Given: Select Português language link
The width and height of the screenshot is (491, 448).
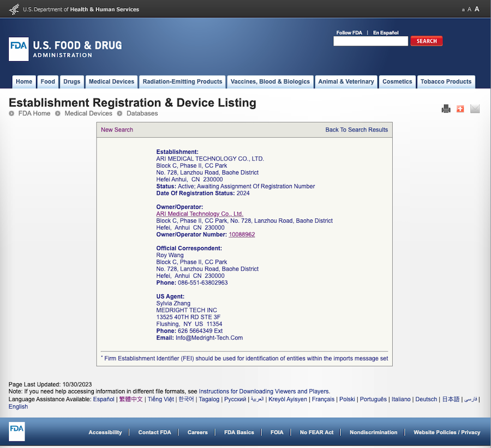Looking at the screenshot, I should (x=373, y=399).
